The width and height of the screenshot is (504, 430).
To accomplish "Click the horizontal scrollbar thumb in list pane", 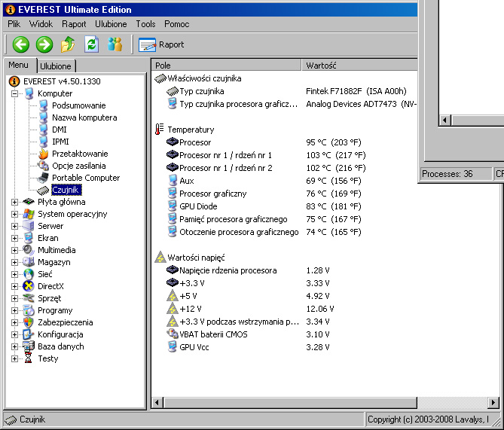I will (290, 402).
